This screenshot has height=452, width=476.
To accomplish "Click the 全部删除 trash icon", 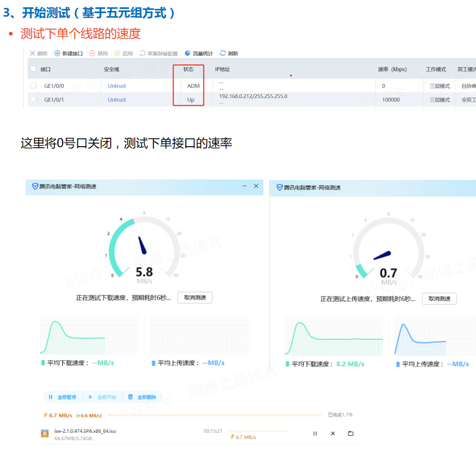I will coord(130,397).
